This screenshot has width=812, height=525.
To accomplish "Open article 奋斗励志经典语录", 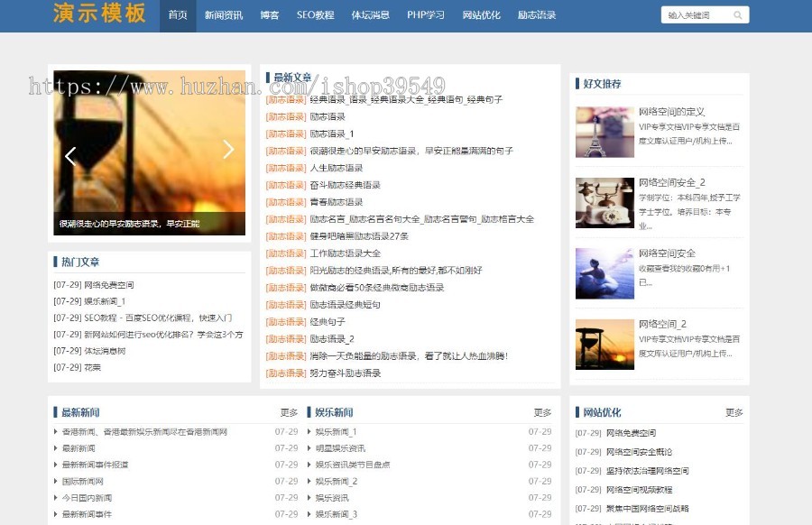I will [x=345, y=185].
